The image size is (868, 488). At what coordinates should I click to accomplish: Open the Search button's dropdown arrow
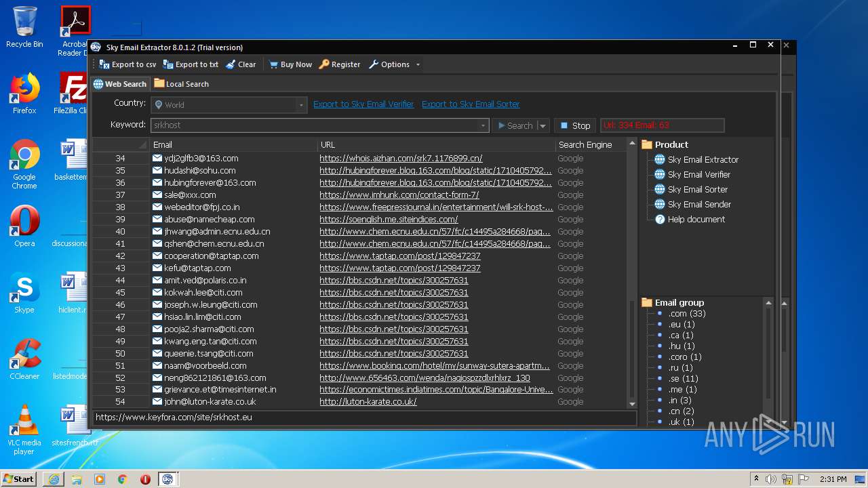[542, 125]
